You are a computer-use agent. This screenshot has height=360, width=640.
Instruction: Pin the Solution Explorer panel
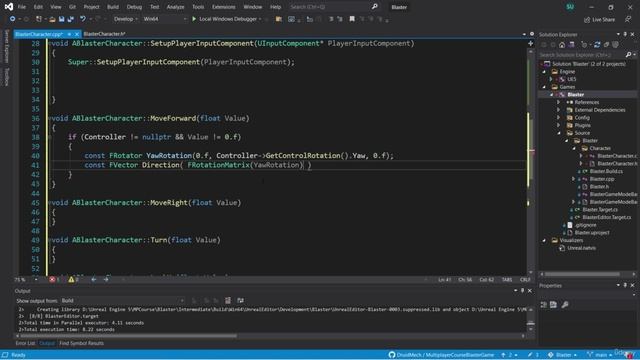tap(625, 34)
